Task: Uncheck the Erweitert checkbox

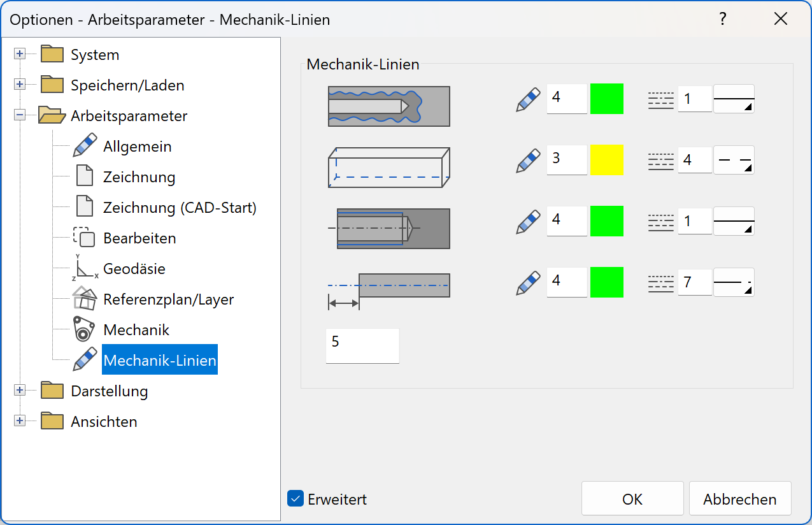Action: pos(295,500)
